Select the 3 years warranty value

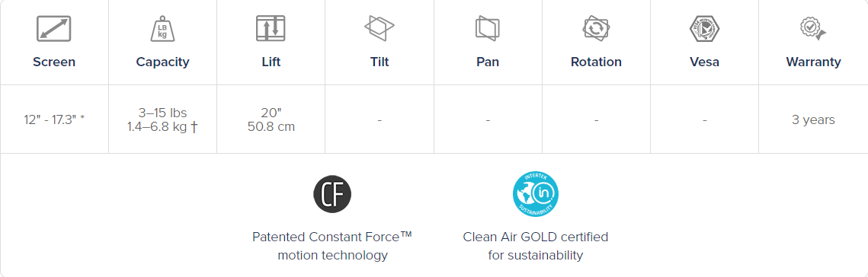coord(813,120)
